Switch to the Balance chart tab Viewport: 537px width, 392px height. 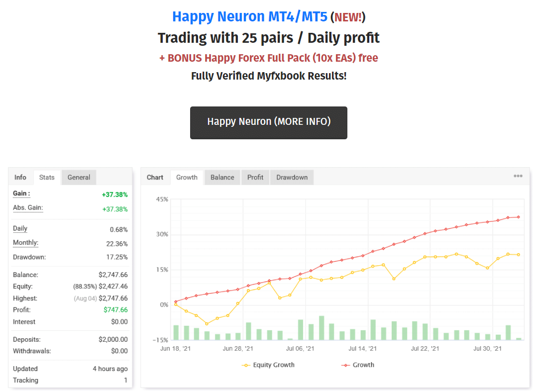point(222,177)
